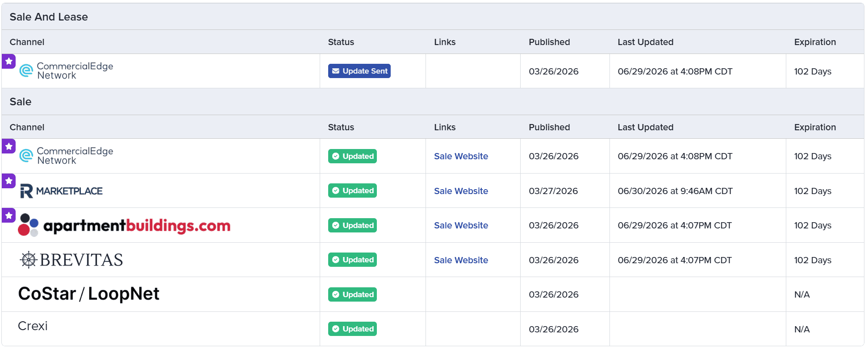Click the Updated badge in the Brevitas row
Viewport: 868px width, 348px height.
pos(352,260)
